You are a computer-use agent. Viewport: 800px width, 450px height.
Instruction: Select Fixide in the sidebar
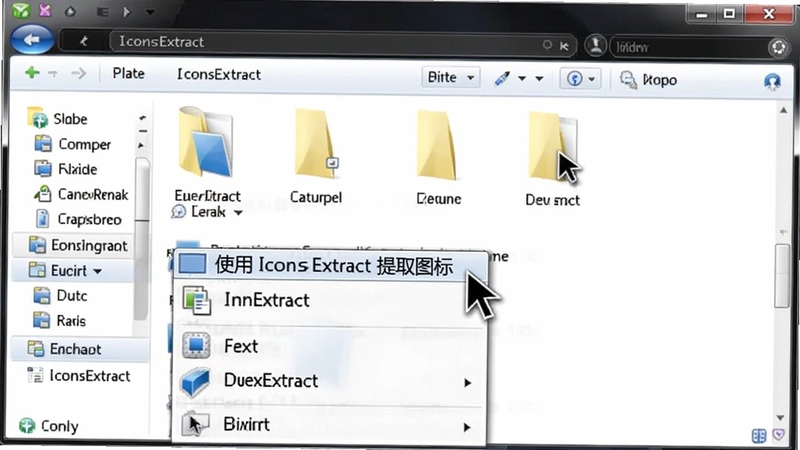78,169
